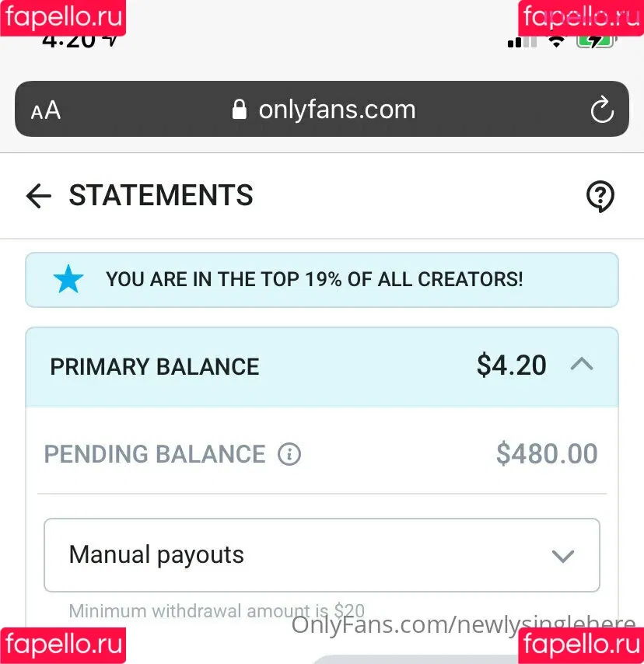644x664 pixels.
Task: Tap the $4.20 primary balance amount
Action: 511,365
